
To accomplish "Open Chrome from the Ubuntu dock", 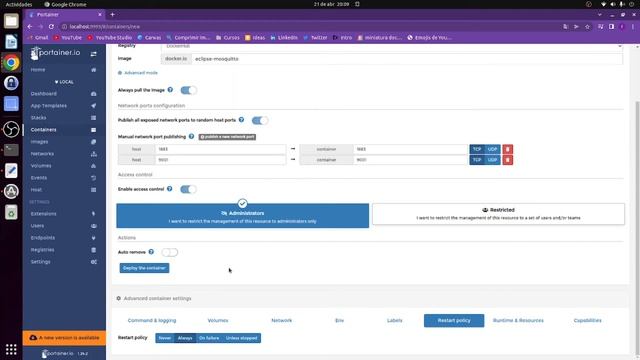I will click(x=11, y=63).
